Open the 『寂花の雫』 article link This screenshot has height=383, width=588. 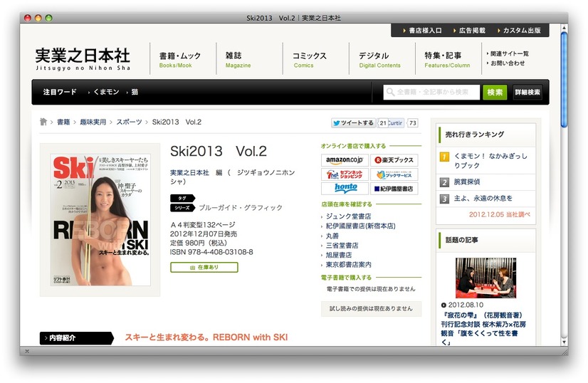[x=483, y=329]
